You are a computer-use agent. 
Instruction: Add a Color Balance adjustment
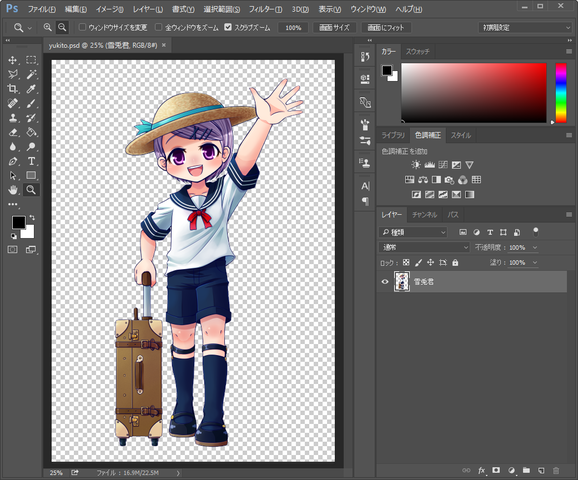pyautogui.click(x=423, y=180)
